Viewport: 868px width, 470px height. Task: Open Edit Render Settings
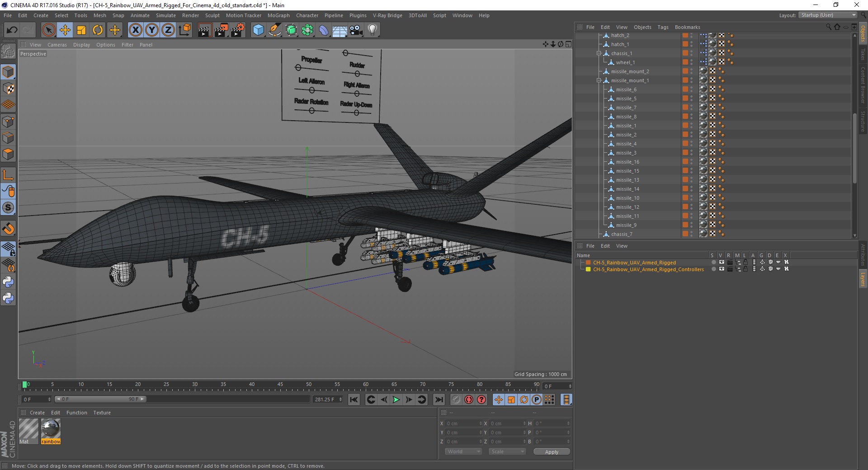coord(238,30)
